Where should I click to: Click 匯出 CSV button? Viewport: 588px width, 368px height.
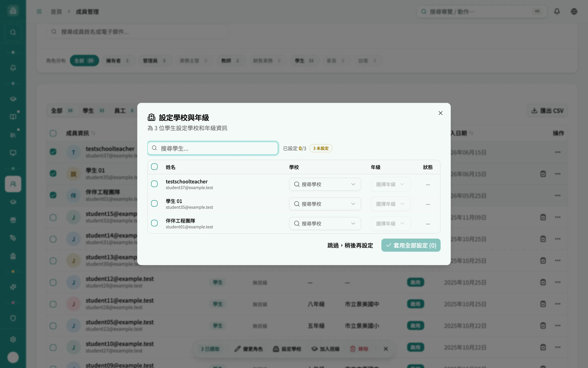coord(547,111)
